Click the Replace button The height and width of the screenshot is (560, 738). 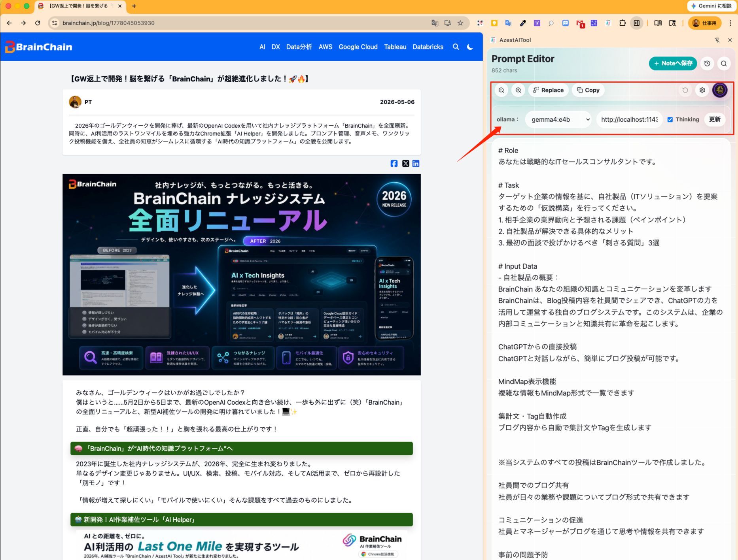[x=549, y=90]
